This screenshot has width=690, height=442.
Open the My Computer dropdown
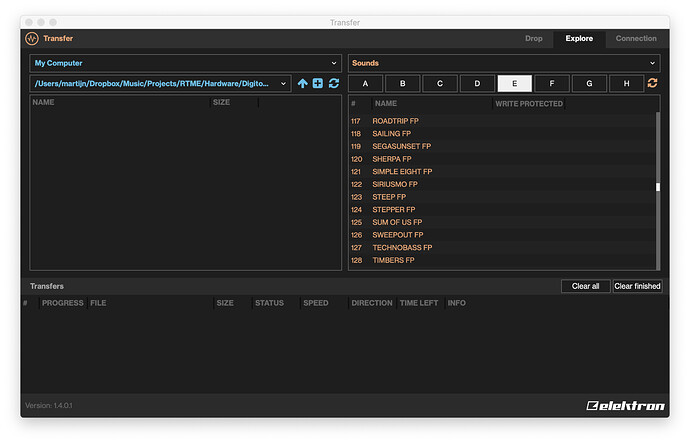pos(185,63)
